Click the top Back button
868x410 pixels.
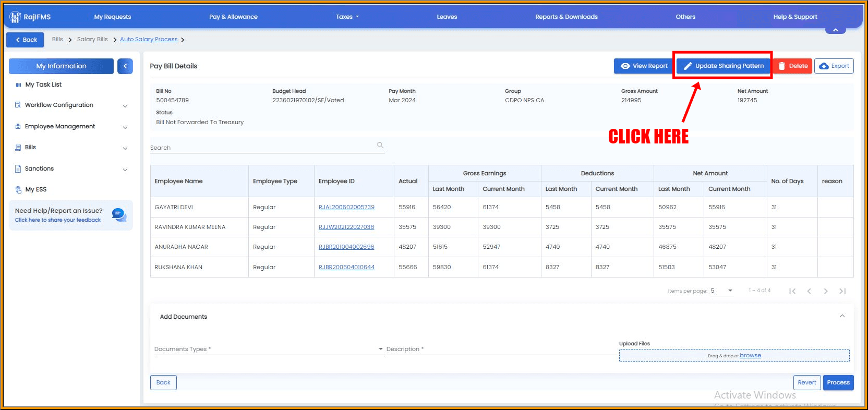point(25,40)
